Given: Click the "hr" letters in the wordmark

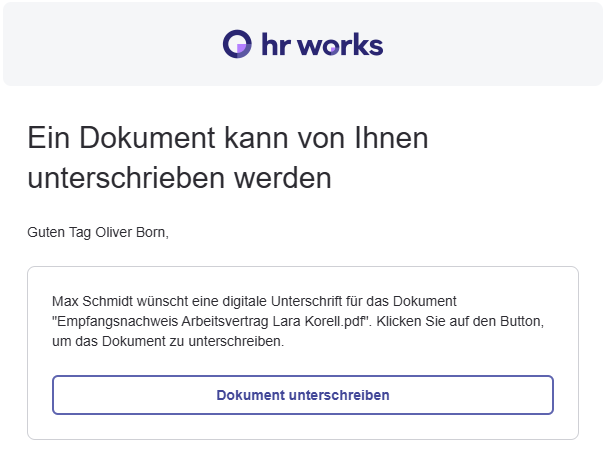Looking at the screenshot, I should (x=277, y=45).
